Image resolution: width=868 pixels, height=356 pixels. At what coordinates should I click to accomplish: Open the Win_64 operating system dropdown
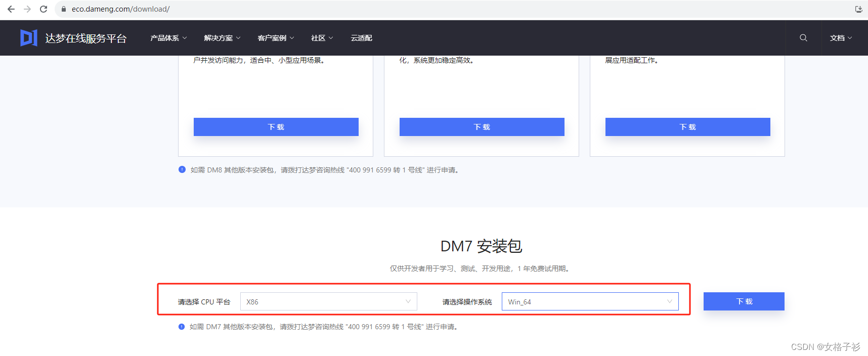pyautogui.click(x=590, y=301)
